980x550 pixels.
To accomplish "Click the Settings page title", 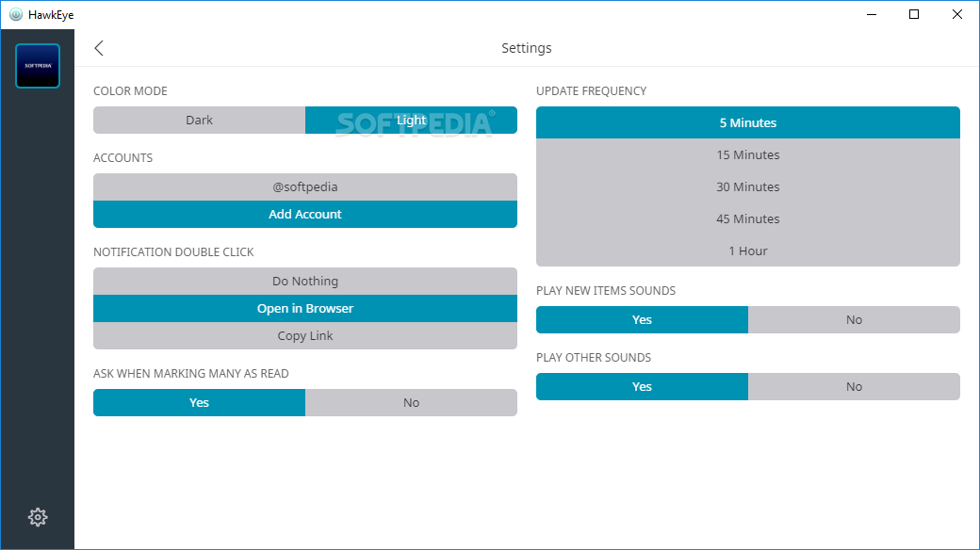I will [526, 48].
